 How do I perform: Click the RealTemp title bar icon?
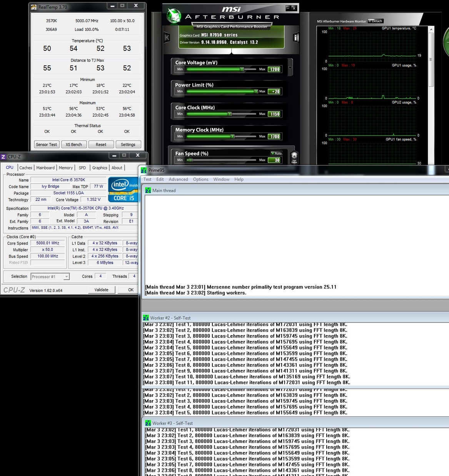34,7
